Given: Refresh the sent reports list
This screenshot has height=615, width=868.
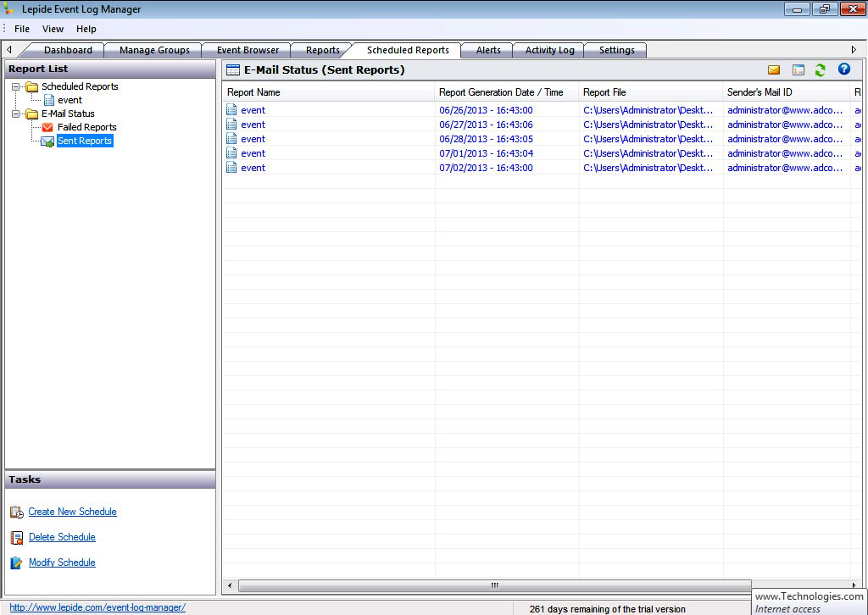Looking at the screenshot, I should (x=820, y=69).
